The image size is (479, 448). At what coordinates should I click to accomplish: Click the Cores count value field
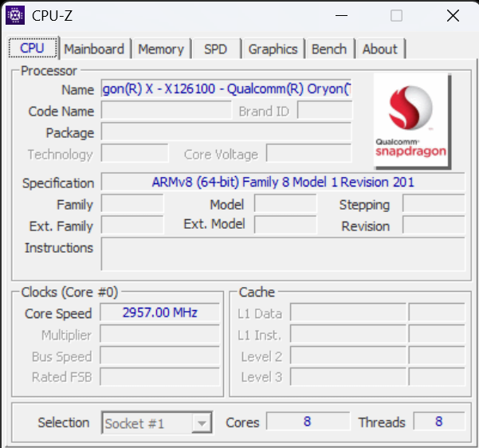pos(308,422)
